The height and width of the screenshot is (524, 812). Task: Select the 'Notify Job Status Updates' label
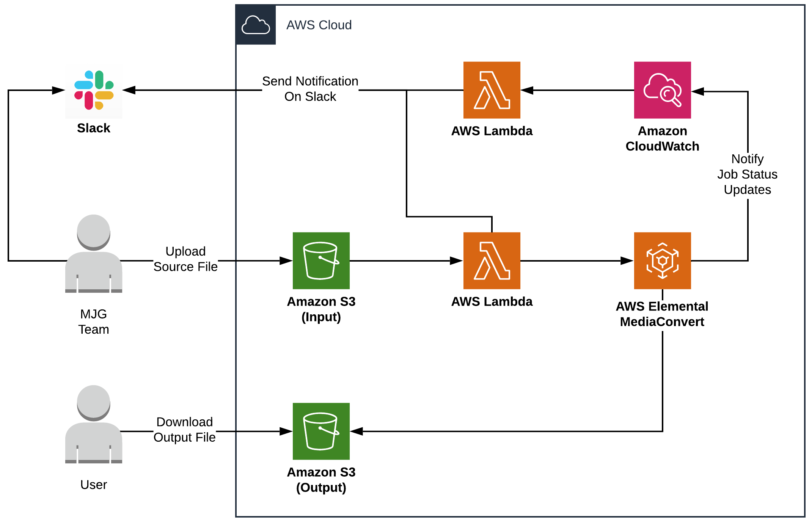pyautogui.click(x=747, y=174)
